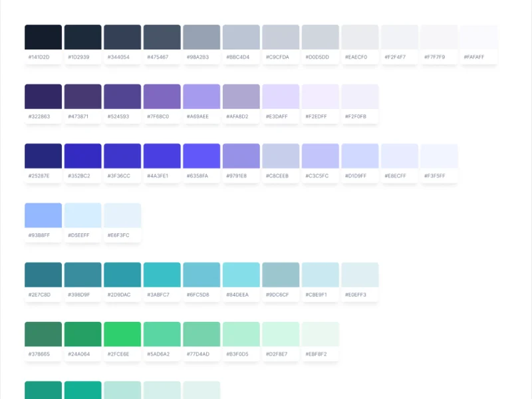Select the turquoise swatch #3ABFC7

point(162,275)
